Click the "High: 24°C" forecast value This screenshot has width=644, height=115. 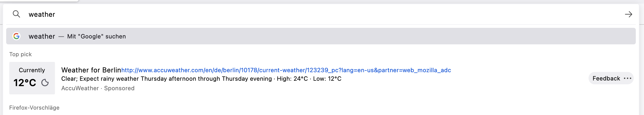(292, 79)
